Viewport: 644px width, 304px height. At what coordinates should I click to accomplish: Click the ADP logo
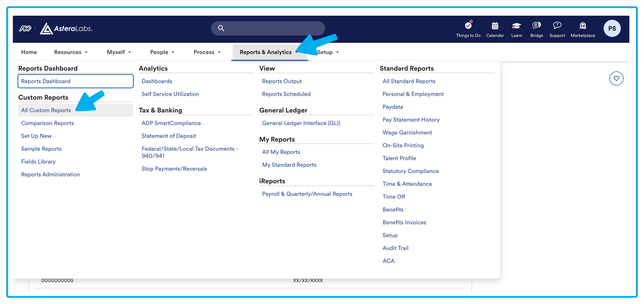click(25, 29)
